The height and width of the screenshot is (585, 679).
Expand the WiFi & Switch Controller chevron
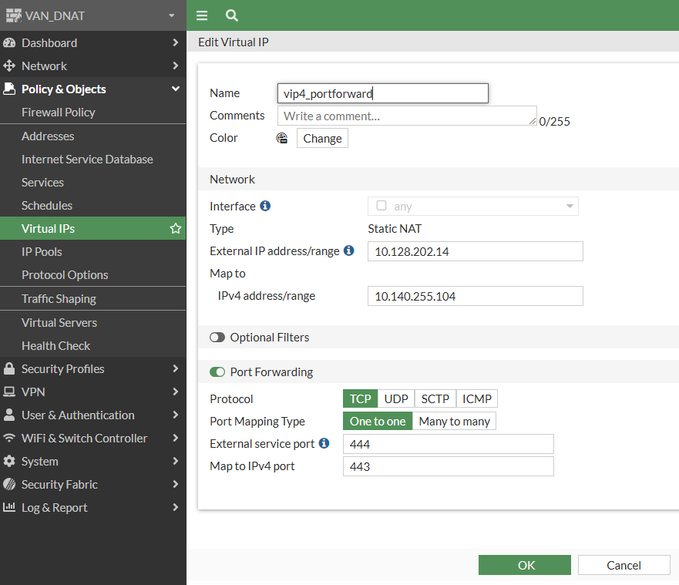pyautogui.click(x=175, y=438)
